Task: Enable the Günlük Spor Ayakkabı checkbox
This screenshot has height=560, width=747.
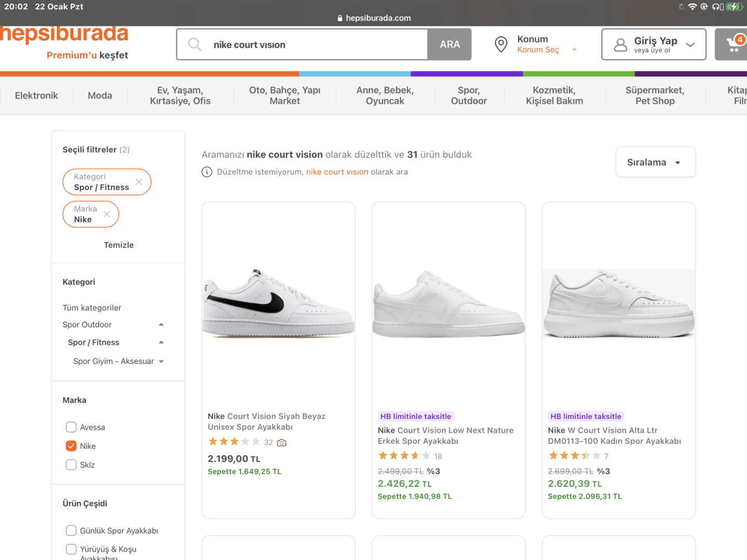Action: 71,530
